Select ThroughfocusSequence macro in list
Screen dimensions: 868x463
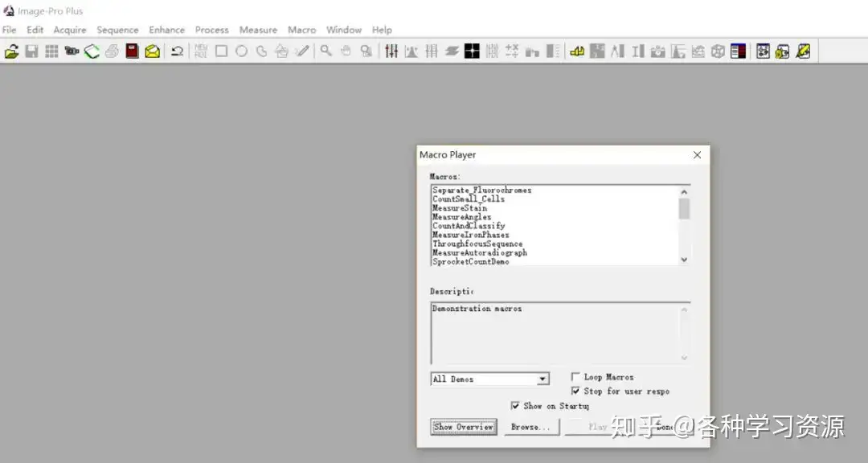[x=477, y=244]
